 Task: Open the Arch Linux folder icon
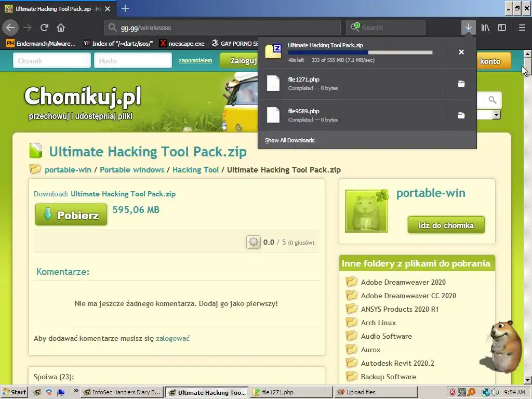coord(352,322)
